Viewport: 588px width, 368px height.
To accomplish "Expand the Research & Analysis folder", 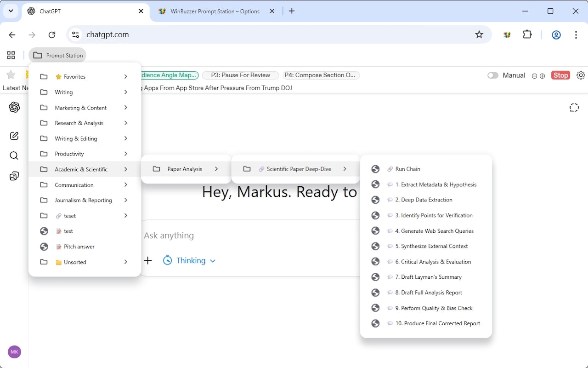I will 85,123.
